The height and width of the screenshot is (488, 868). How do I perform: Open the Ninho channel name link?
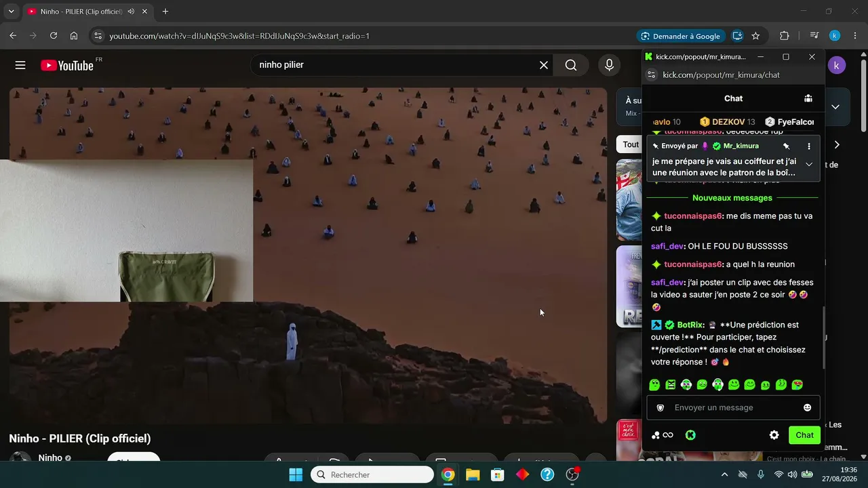(x=50, y=458)
